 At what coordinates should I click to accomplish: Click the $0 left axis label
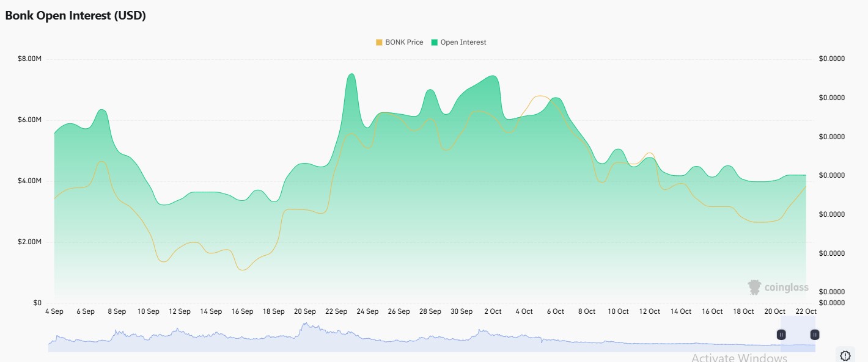37,303
